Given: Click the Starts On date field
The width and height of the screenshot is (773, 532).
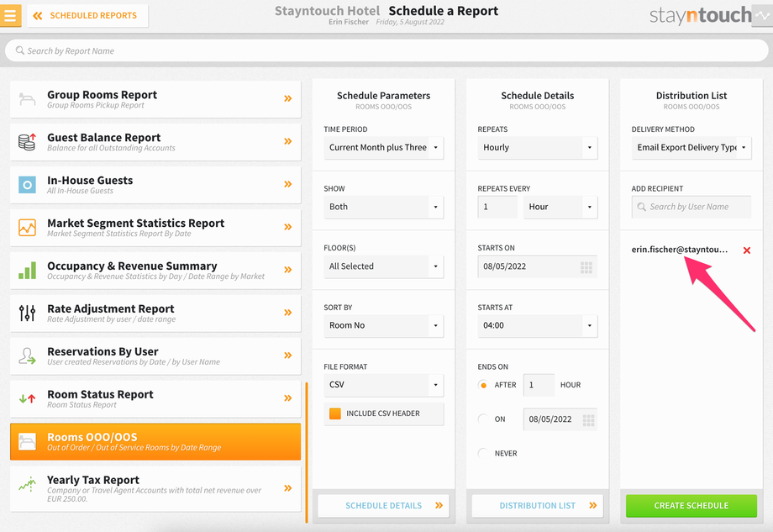Looking at the screenshot, I should pyautogui.click(x=538, y=266).
